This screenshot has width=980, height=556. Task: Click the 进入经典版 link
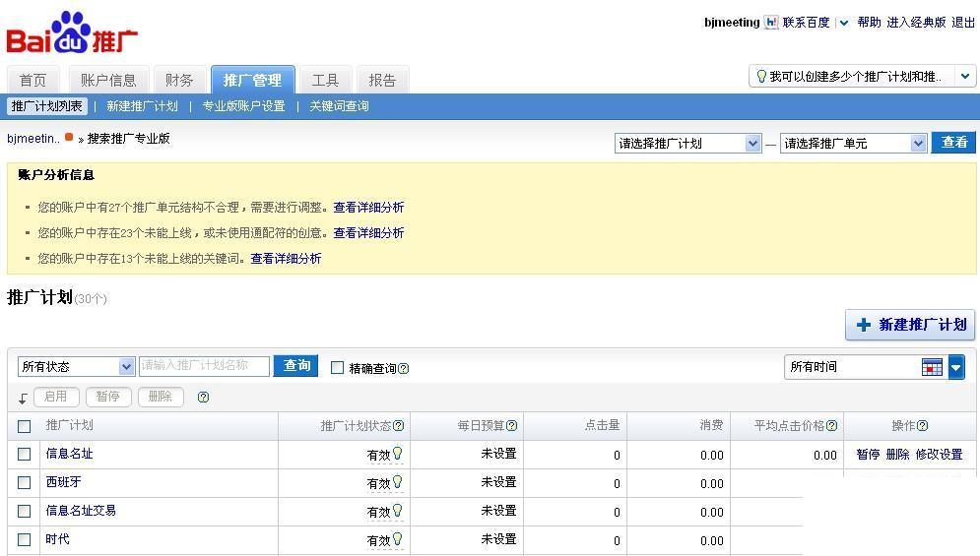click(916, 23)
